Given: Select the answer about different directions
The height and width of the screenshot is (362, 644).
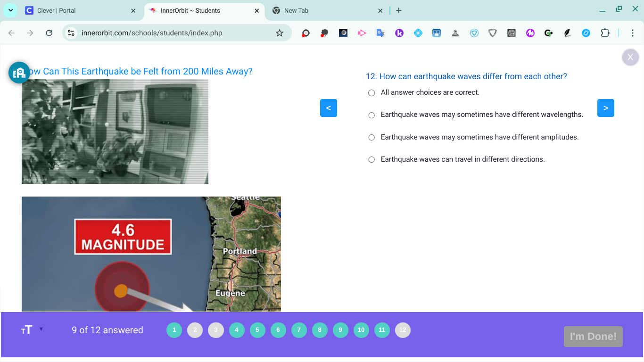Looking at the screenshot, I should point(372,159).
